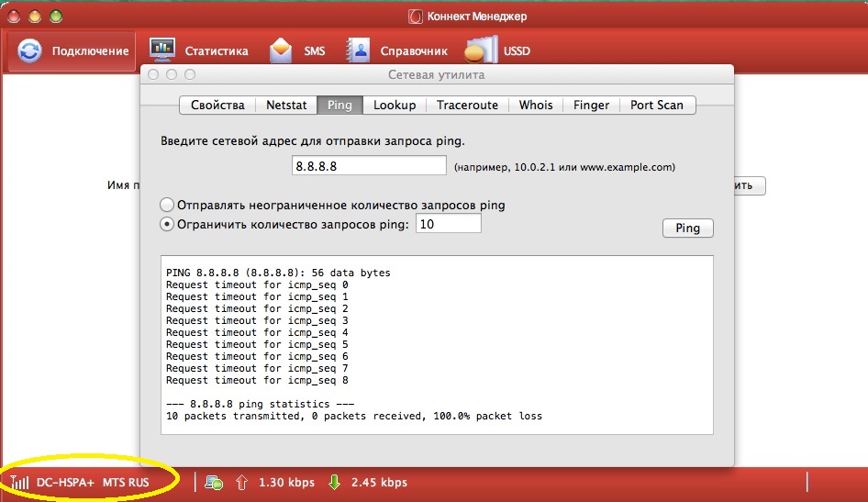
Task: Open the Whois tab
Action: [x=535, y=106]
